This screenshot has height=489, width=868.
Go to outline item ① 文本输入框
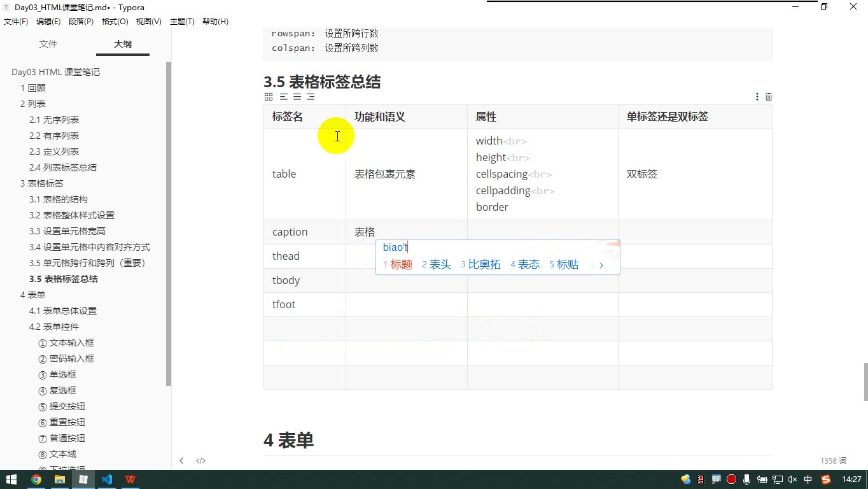point(66,343)
